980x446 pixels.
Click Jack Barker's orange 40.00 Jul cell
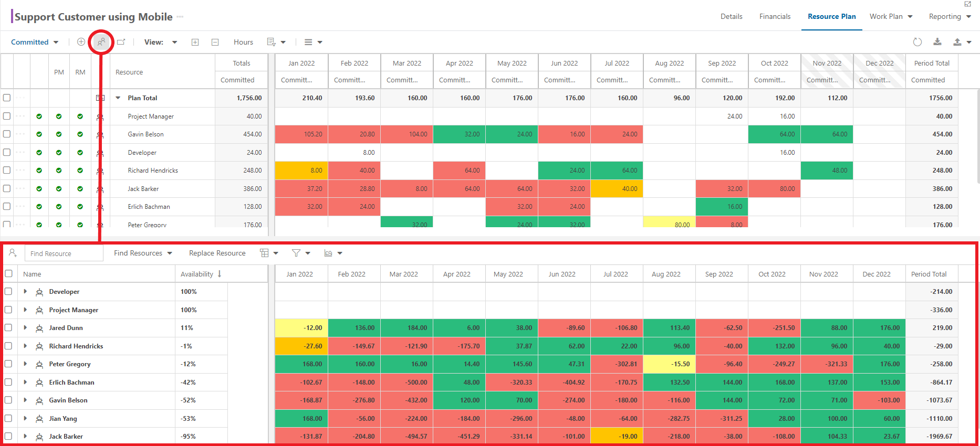pos(617,188)
